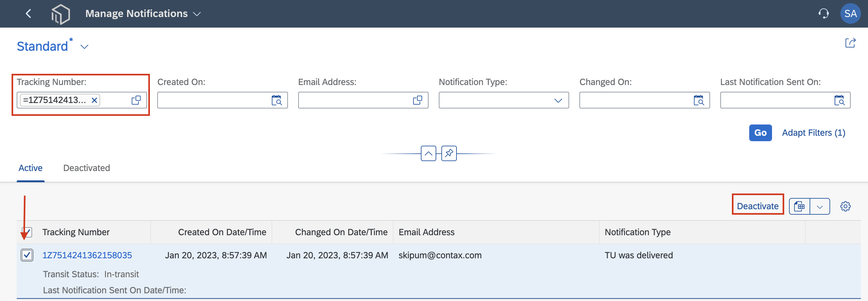Image resolution: width=868 pixels, height=301 pixels.
Task: Open the Changed On date picker
Action: [699, 100]
